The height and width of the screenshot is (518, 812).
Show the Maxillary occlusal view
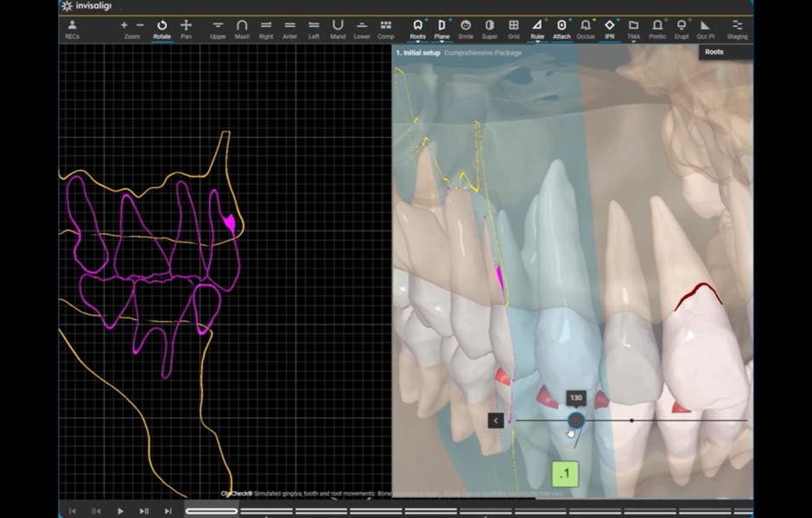pyautogui.click(x=242, y=29)
